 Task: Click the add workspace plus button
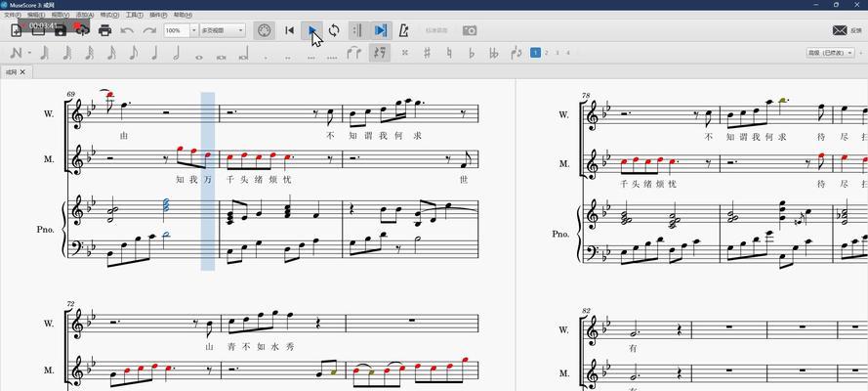tap(861, 53)
